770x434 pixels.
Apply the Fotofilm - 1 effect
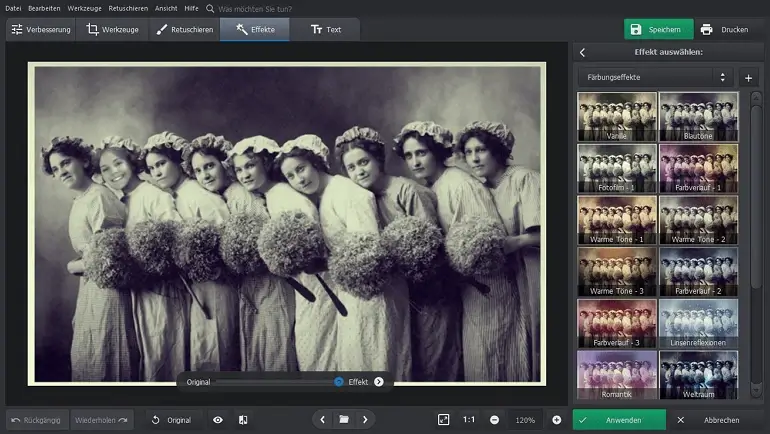[x=617, y=168]
